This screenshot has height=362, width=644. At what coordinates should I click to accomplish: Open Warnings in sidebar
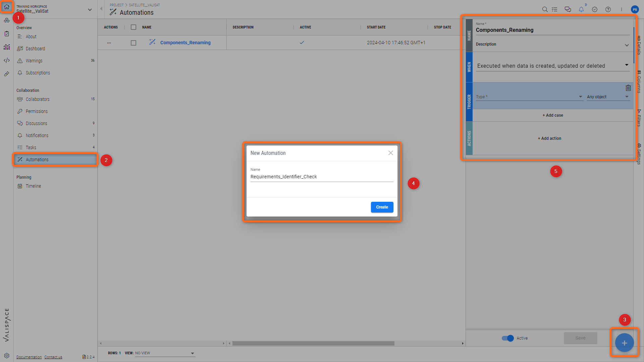tap(56, 61)
